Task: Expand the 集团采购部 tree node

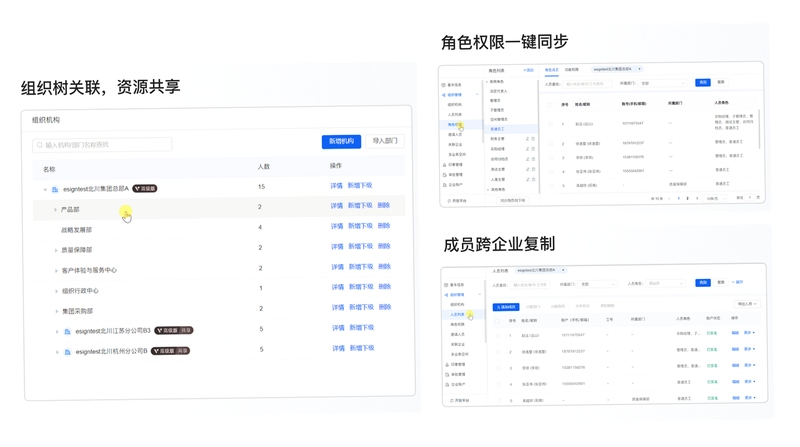Action: click(x=57, y=311)
